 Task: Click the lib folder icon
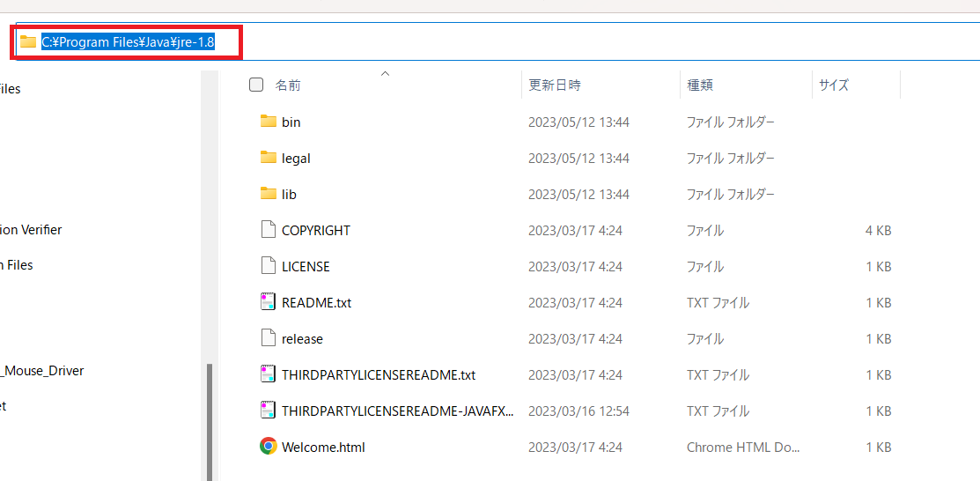pos(269,193)
